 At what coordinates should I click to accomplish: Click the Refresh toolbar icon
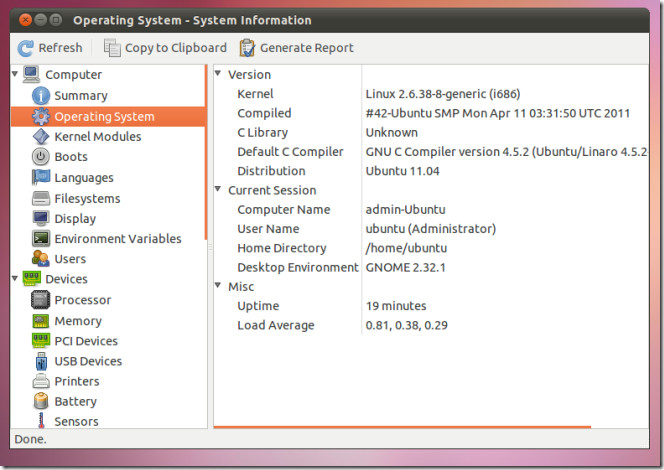25,48
